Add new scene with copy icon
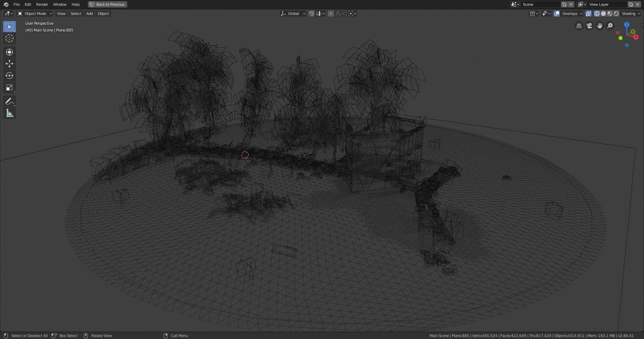644x339 pixels. point(564,4)
